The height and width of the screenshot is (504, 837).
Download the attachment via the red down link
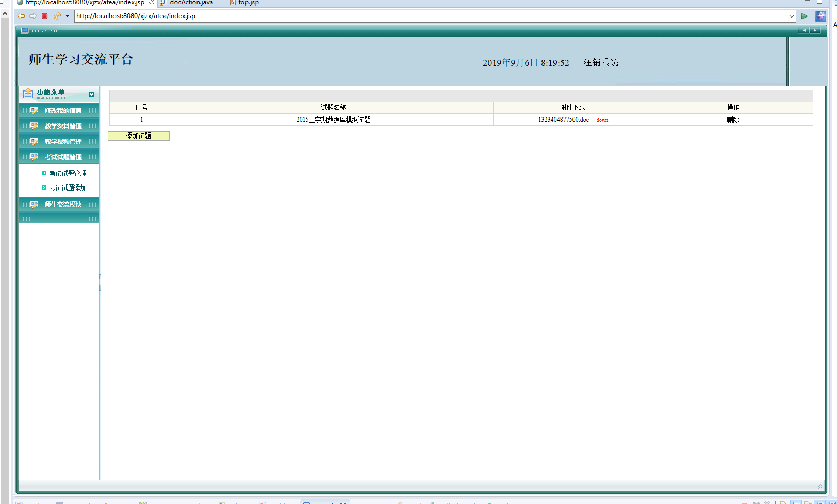point(602,120)
